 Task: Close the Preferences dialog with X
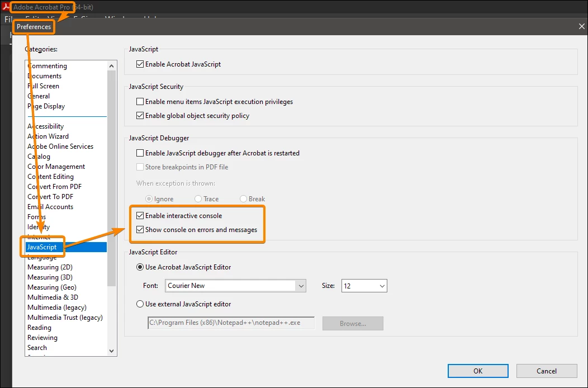coord(582,26)
